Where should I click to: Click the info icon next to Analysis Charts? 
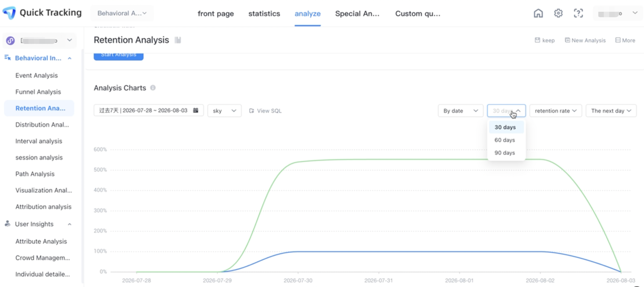pos(153,88)
